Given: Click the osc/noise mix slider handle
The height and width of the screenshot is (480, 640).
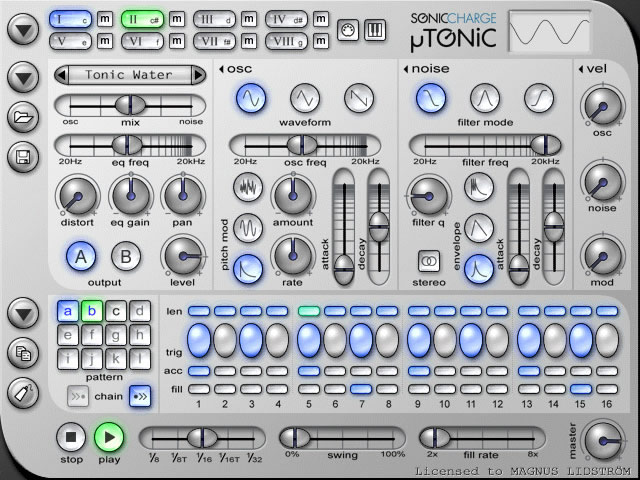Looking at the screenshot, I should pyautogui.click(x=130, y=105).
